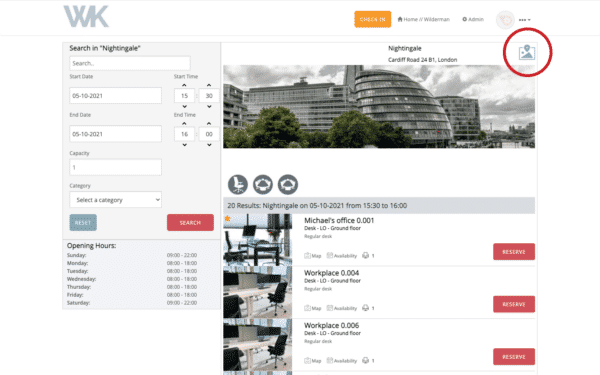Click the start time minutes value 30
The height and width of the screenshot is (375, 600).
point(209,96)
